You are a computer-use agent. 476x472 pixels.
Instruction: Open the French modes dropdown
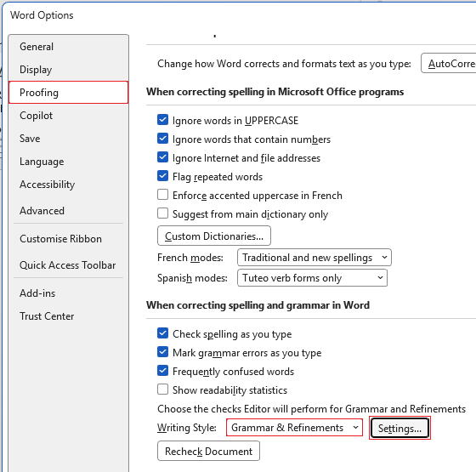(x=314, y=258)
